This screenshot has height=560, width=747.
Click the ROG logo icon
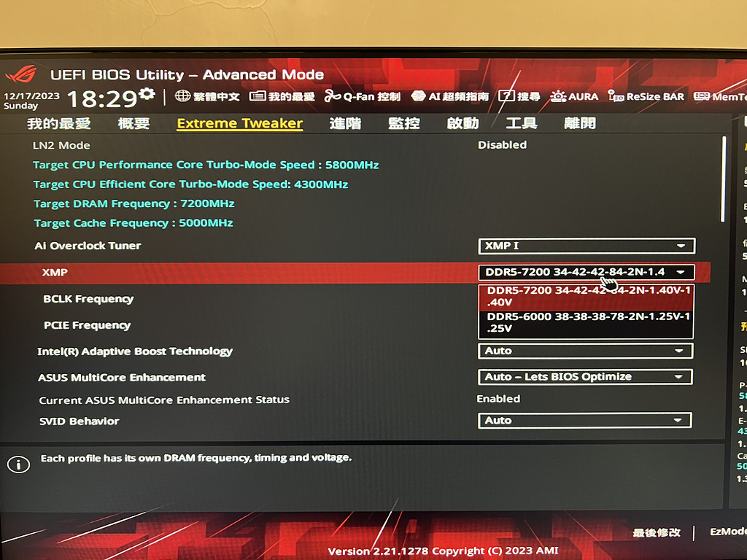coord(21,74)
